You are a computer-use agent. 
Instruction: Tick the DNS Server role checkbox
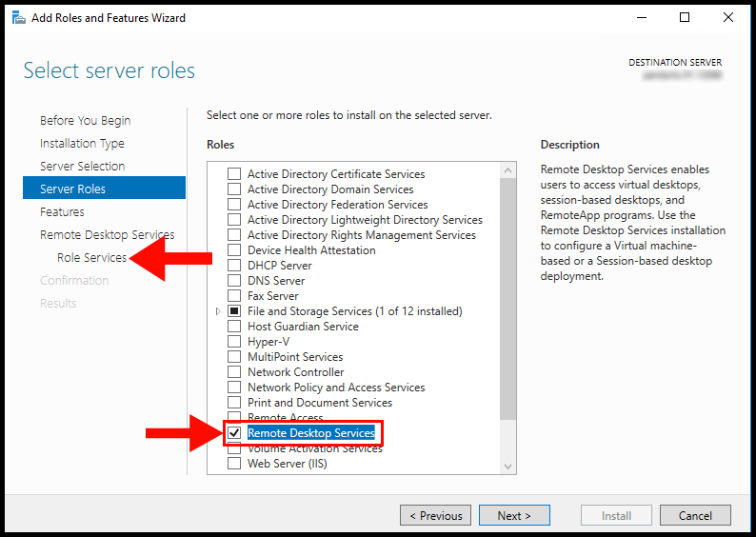click(234, 281)
